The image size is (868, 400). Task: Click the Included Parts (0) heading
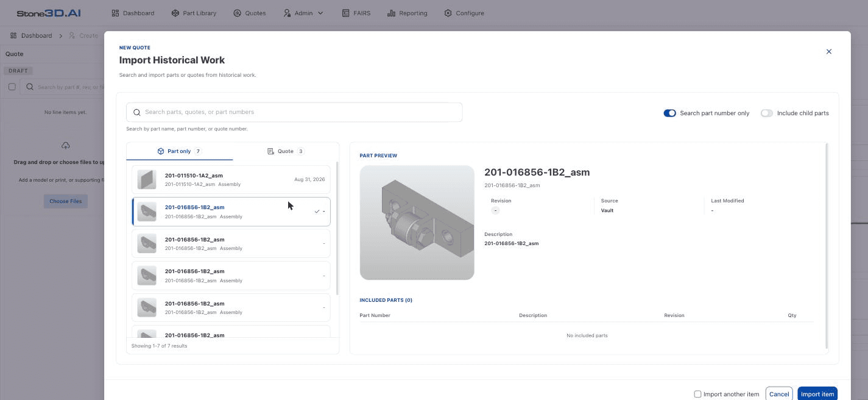coord(386,300)
